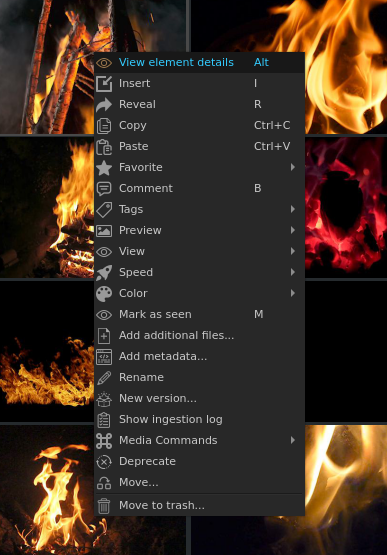
Task: Choose Move... menu entry
Action: point(199,482)
